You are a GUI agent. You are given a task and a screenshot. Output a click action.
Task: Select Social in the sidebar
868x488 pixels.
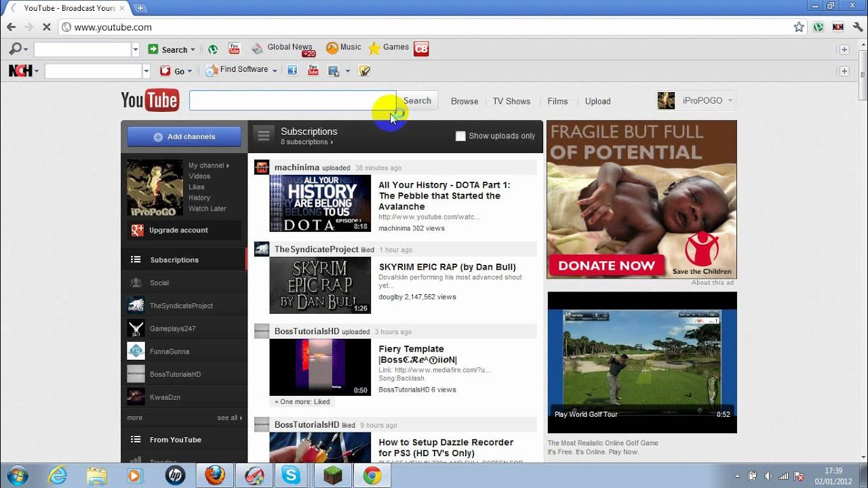pyautogui.click(x=184, y=283)
